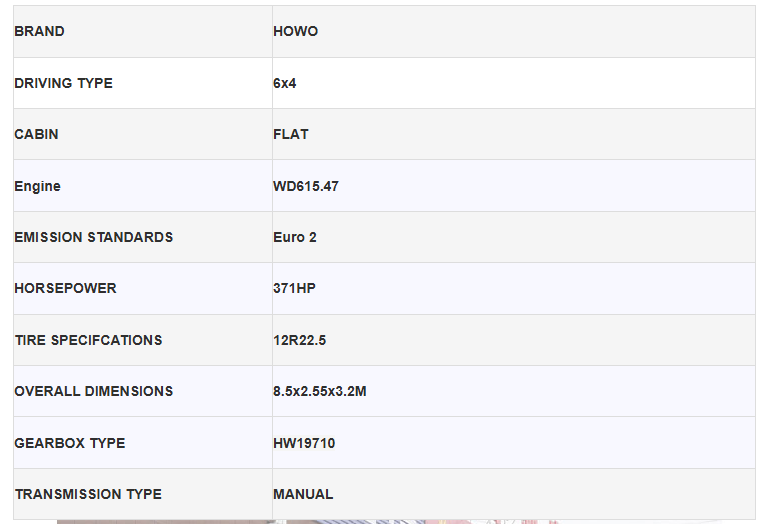Click the Engine row label
This screenshot has height=524, width=761.
click(x=37, y=186)
